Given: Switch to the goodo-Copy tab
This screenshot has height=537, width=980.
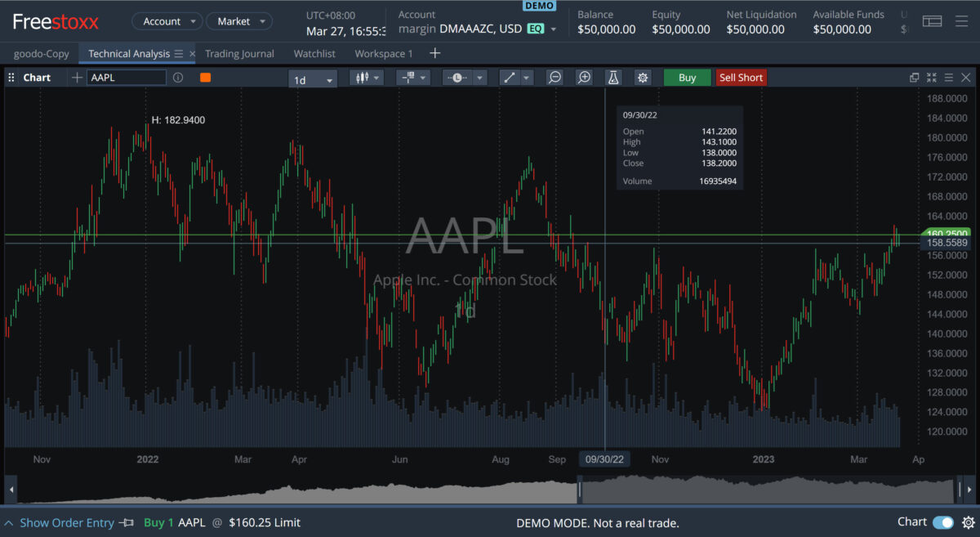Looking at the screenshot, I should coord(42,54).
